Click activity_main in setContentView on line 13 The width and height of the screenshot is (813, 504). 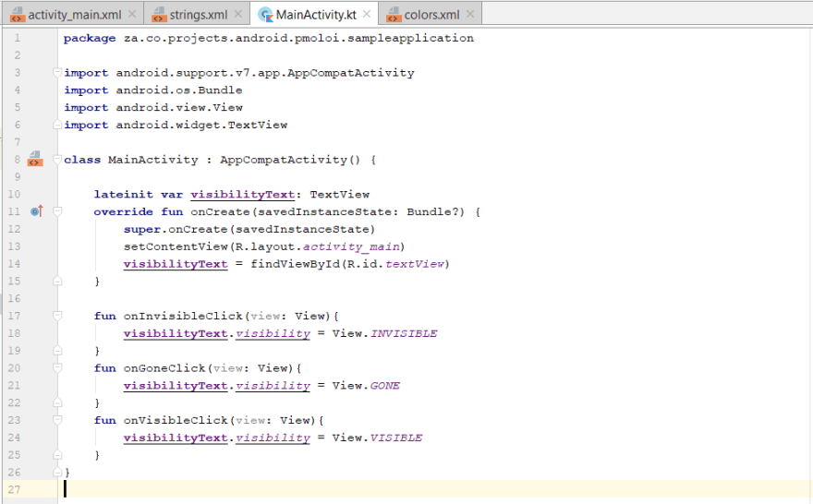(351, 246)
